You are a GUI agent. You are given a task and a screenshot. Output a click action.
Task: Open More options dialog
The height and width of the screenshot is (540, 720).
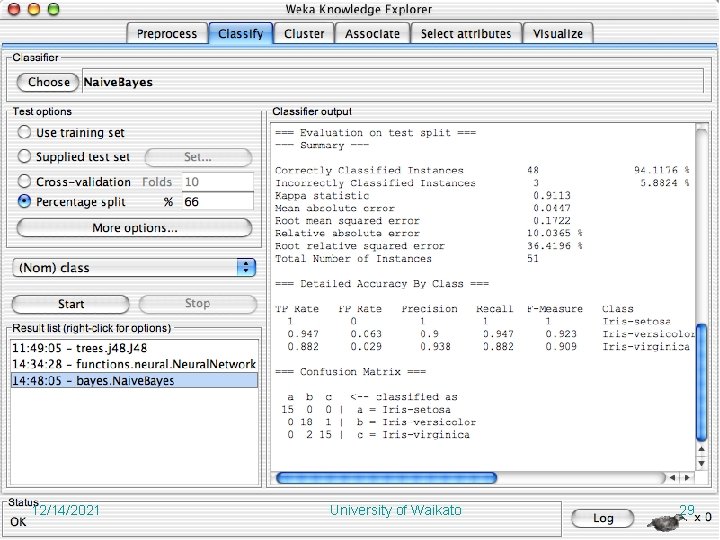(x=134, y=228)
